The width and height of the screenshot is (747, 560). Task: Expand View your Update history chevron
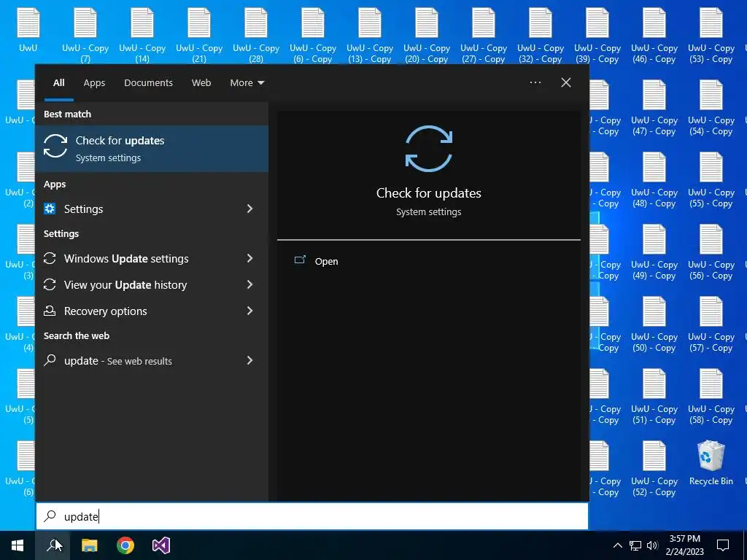point(249,284)
